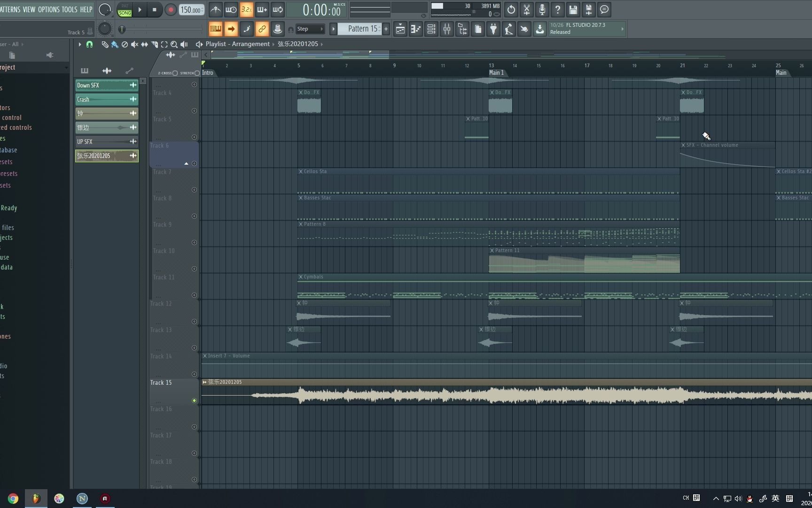Select the Delete tool in playlist
The width and height of the screenshot is (812, 508).
click(125, 44)
